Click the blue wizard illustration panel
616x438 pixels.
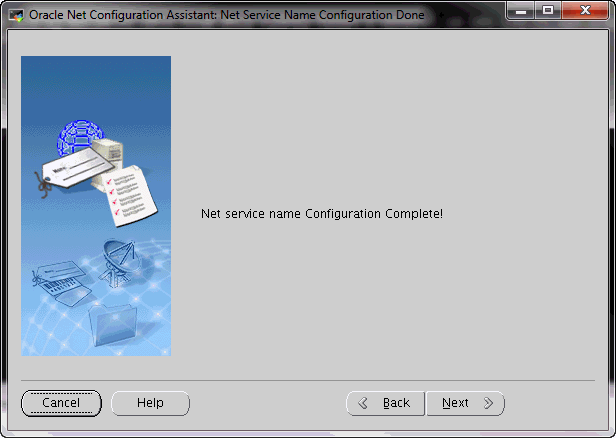click(96, 206)
